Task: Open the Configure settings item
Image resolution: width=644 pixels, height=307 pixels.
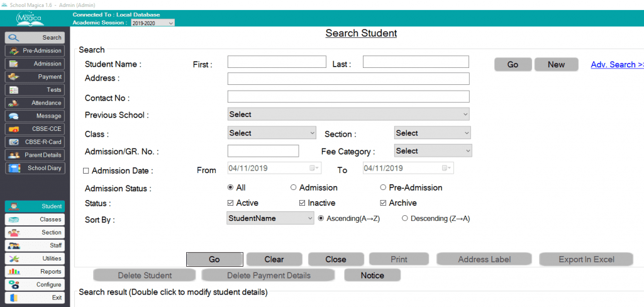Action: point(35,284)
